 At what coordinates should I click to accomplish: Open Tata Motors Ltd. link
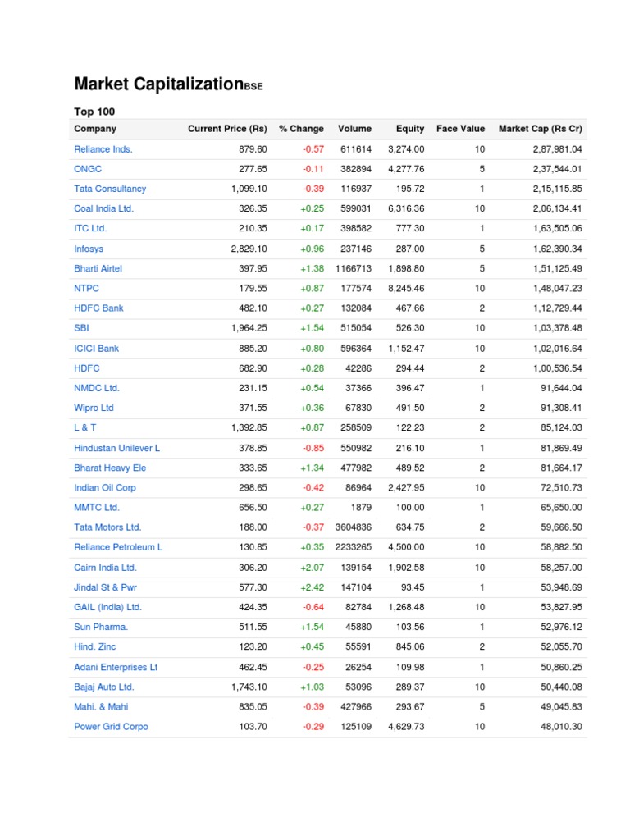pyautogui.click(x=107, y=527)
